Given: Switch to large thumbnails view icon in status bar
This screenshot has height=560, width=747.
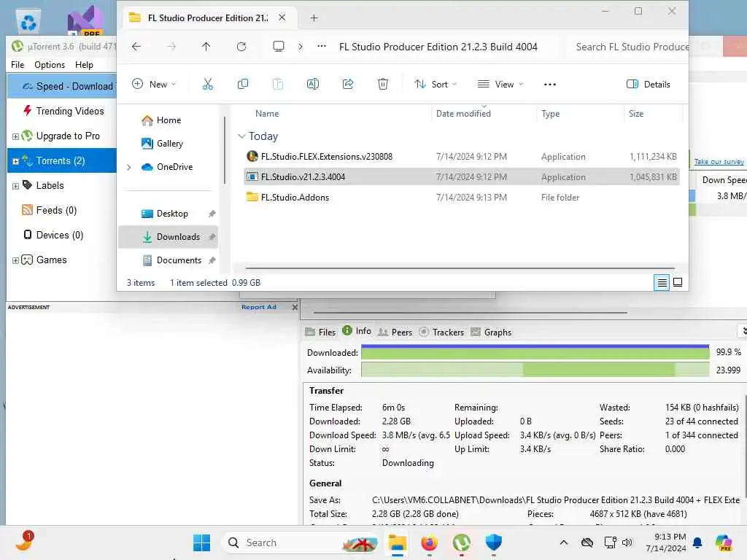Looking at the screenshot, I should point(678,282).
